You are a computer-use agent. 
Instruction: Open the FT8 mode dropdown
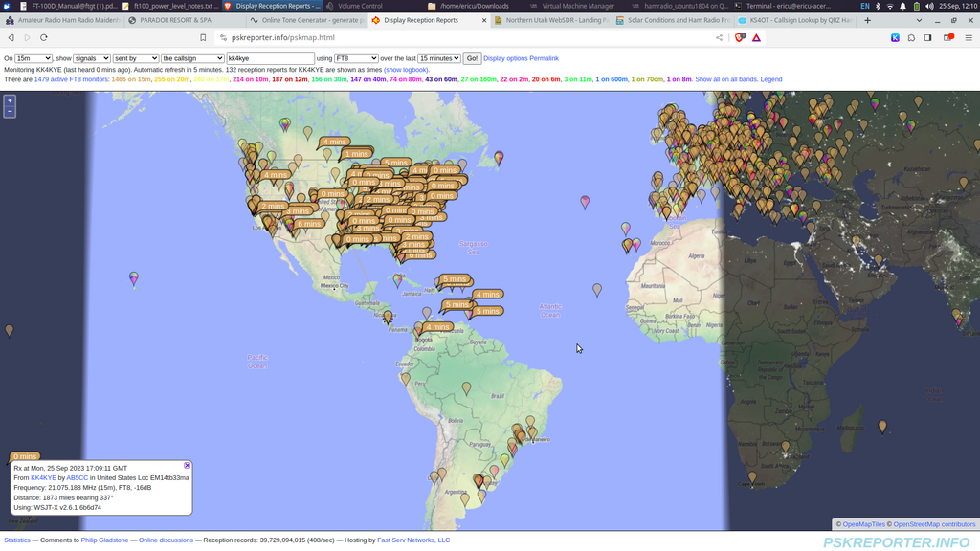coord(356,58)
